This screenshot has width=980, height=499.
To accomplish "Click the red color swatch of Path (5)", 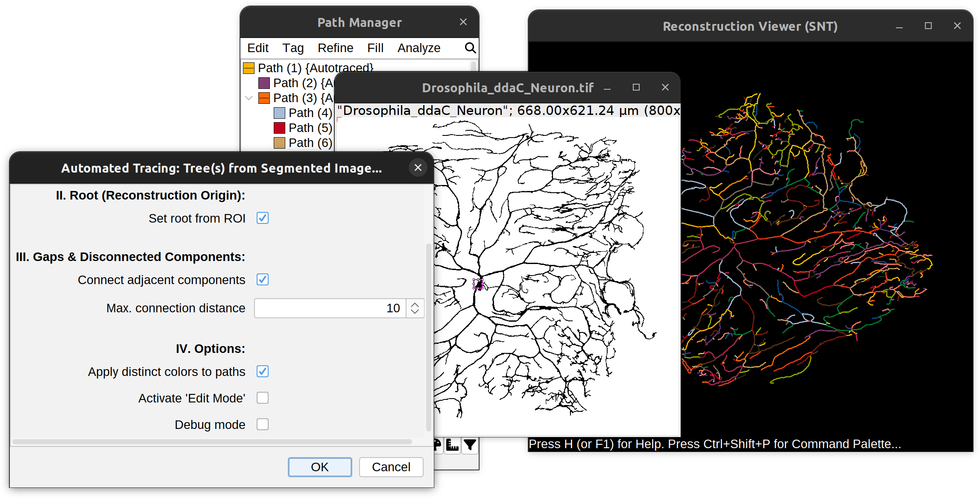I will click(x=279, y=128).
